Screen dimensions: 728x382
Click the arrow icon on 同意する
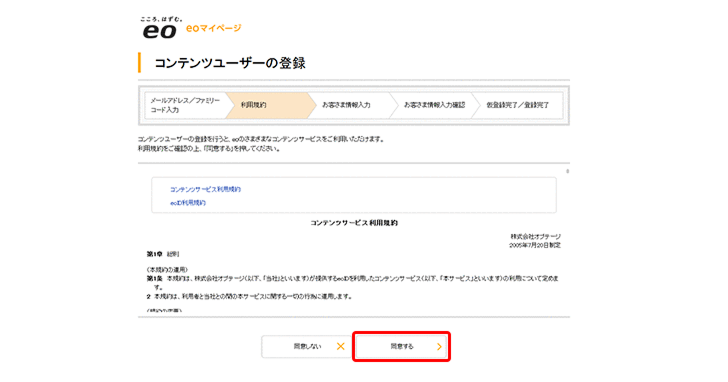[439, 346]
